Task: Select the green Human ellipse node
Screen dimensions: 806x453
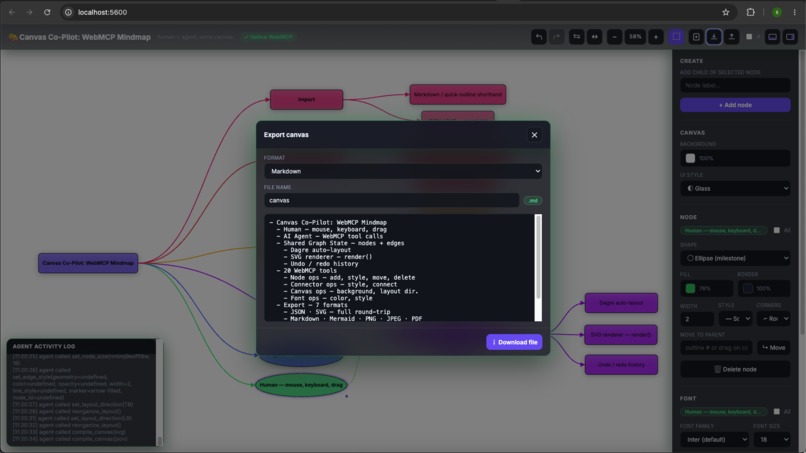Action: point(301,385)
